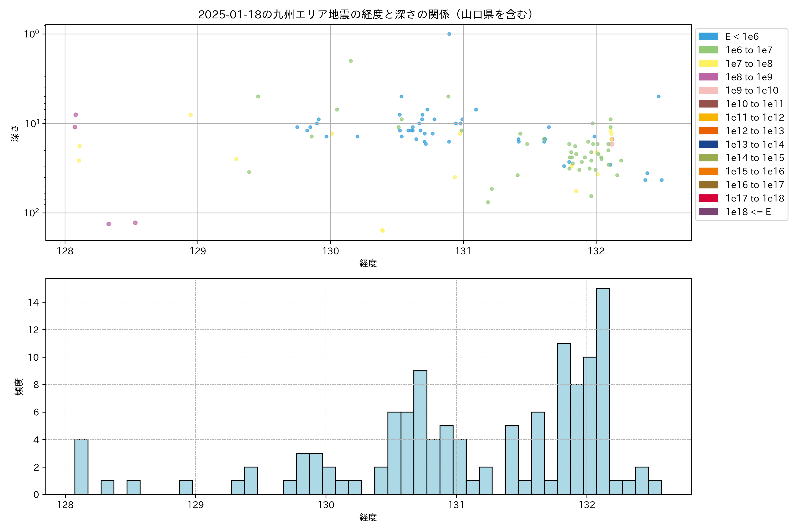Click the tallest histogram bar near 132

[603, 391]
